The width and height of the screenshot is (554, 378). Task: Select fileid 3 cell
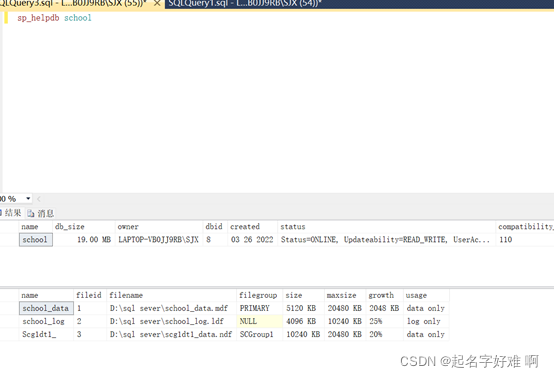[x=90, y=334]
